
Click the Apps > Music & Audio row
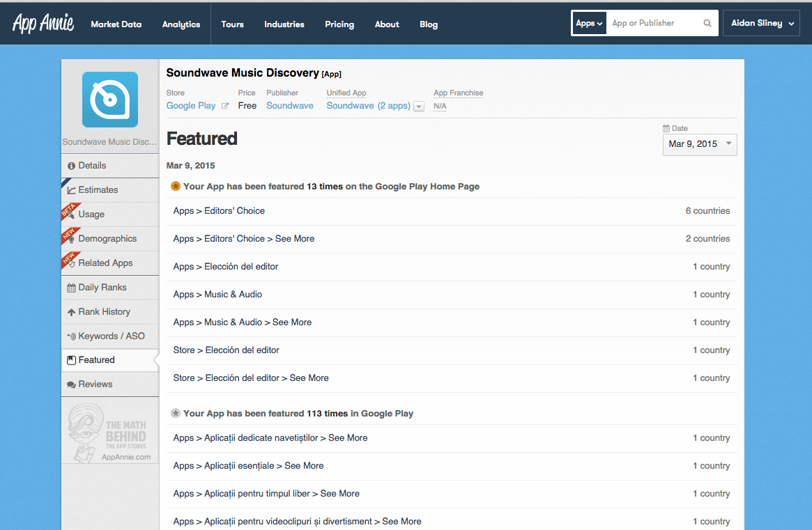point(452,295)
